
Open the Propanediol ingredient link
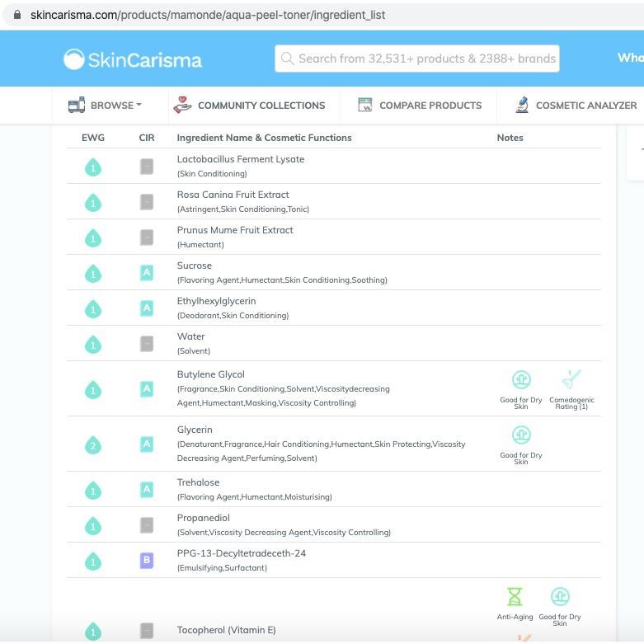tap(204, 518)
